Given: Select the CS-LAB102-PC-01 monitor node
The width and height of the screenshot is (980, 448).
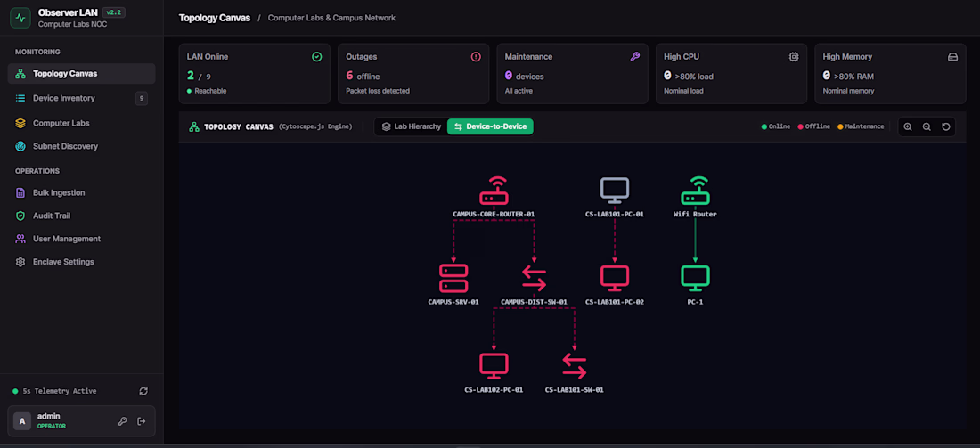Looking at the screenshot, I should coord(494,366).
